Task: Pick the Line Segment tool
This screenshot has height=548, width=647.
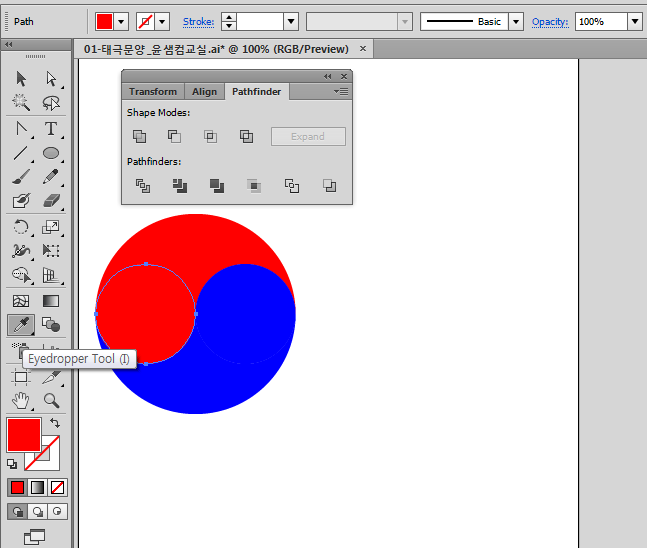Action: pyautogui.click(x=21, y=153)
